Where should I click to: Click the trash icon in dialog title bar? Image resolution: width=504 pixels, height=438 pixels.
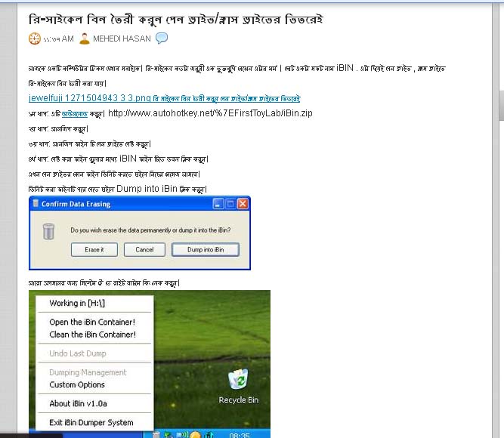pos(36,203)
